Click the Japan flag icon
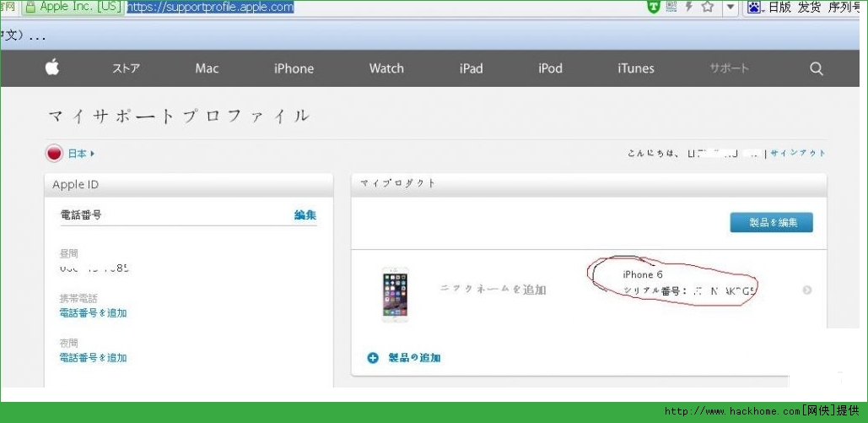The image size is (868, 423). click(55, 154)
